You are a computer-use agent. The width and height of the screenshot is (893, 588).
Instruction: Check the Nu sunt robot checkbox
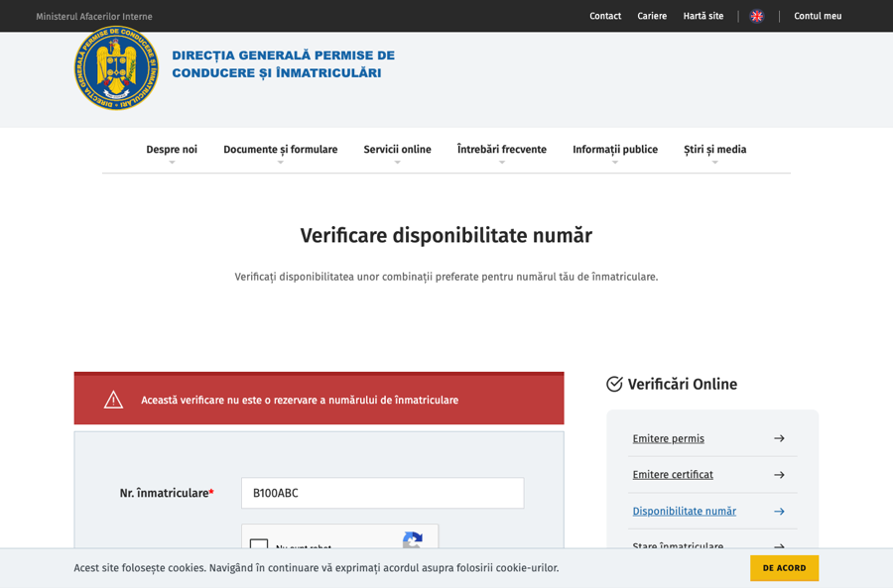coord(259,544)
